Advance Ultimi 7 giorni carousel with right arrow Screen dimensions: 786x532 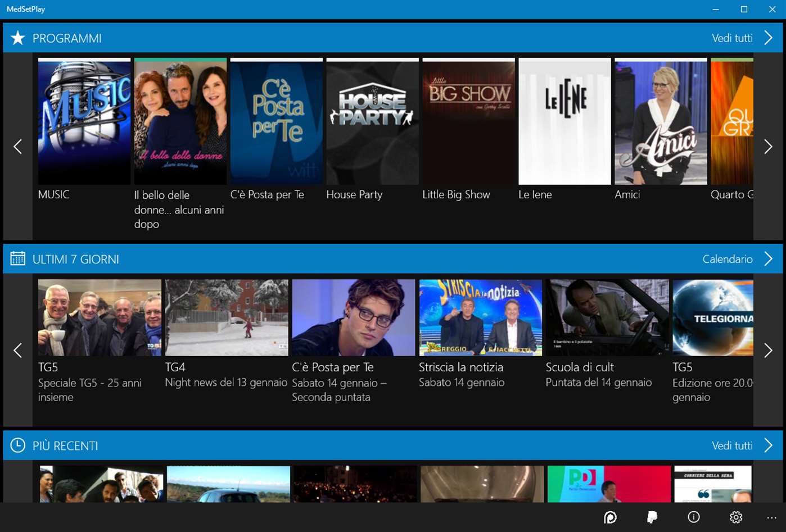click(768, 350)
